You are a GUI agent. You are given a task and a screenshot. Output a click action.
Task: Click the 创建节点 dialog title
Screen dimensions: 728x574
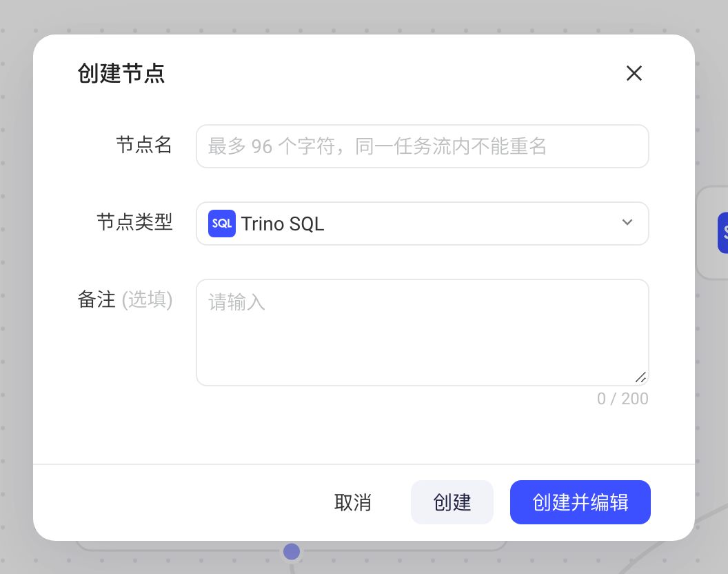pyautogui.click(x=121, y=73)
